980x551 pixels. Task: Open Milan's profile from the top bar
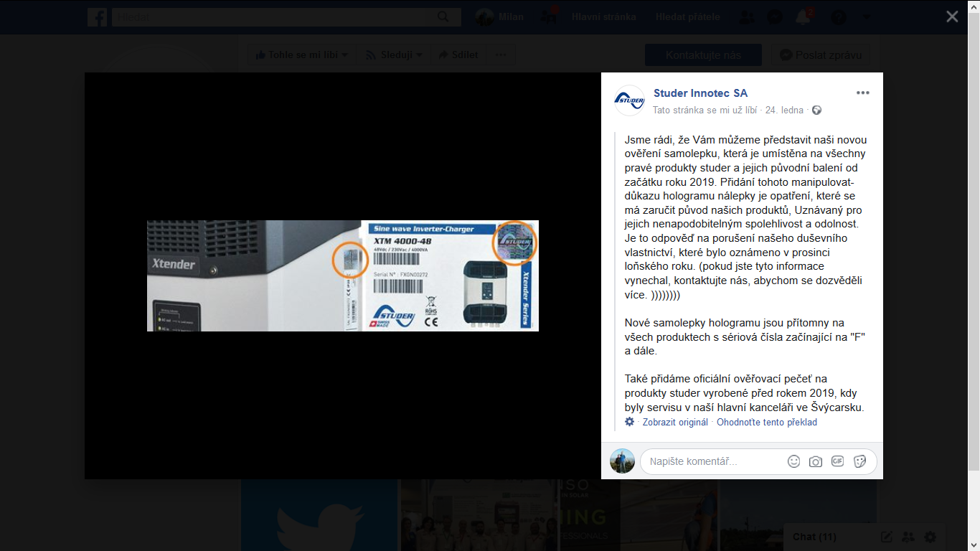pos(500,17)
